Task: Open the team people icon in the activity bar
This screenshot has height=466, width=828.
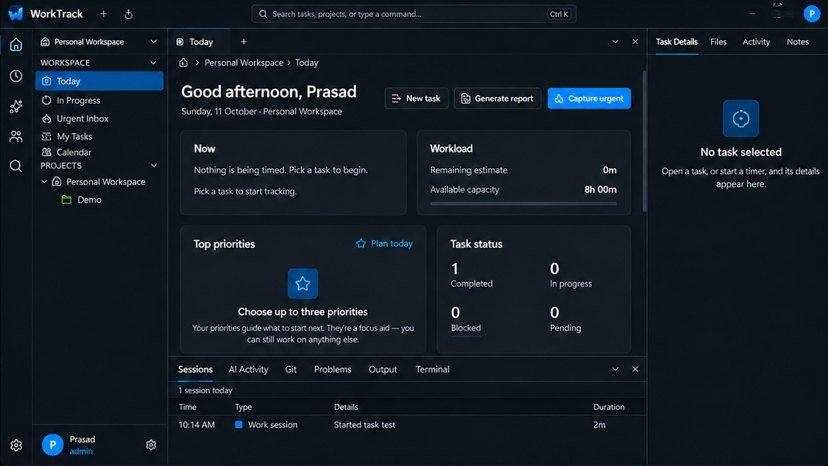Action: (x=16, y=136)
